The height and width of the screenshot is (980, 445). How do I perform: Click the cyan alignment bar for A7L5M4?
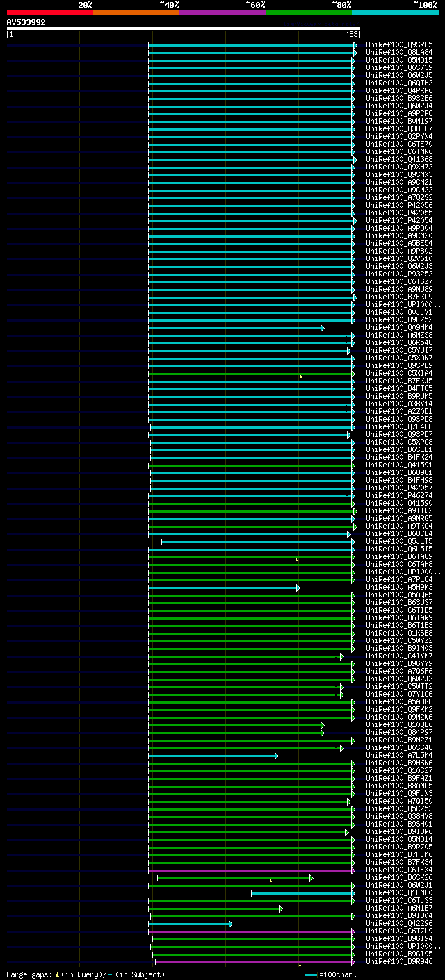click(212, 756)
